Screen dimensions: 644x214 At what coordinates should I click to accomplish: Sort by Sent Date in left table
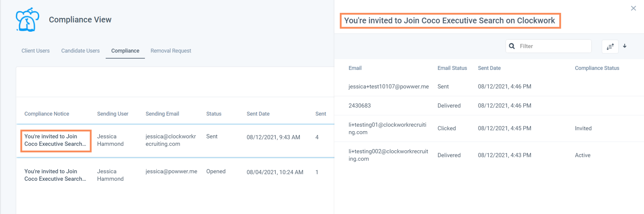pyautogui.click(x=258, y=114)
